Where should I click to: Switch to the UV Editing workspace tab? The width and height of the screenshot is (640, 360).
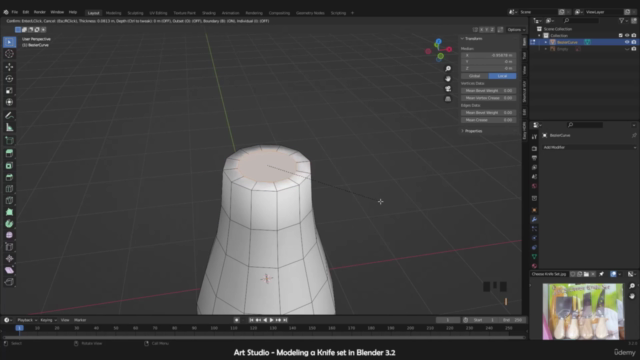(158, 13)
